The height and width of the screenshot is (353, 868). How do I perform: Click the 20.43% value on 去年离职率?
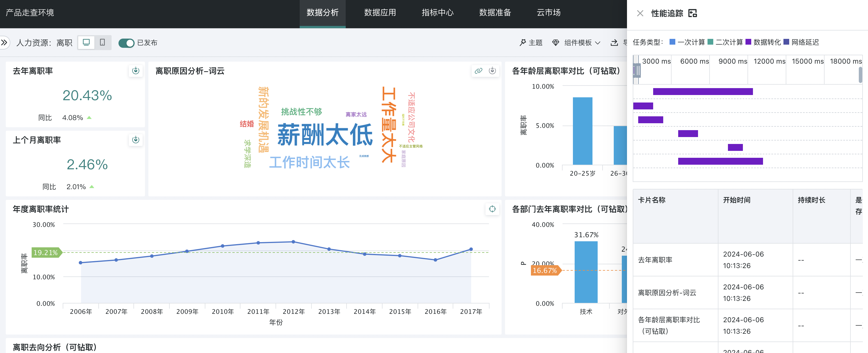tap(87, 95)
